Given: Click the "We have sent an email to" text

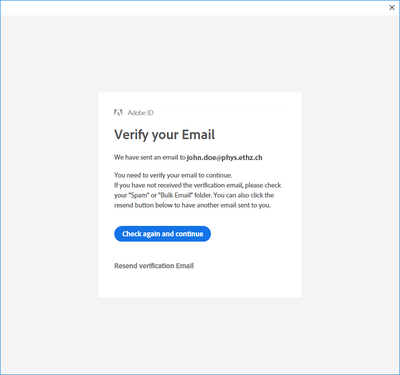Looking at the screenshot, I should [150, 157].
